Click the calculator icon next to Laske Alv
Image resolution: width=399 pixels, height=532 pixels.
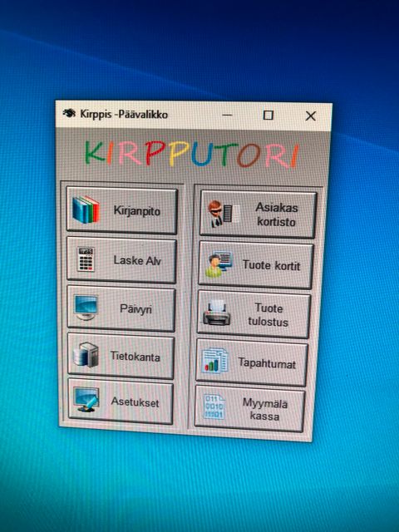86,259
